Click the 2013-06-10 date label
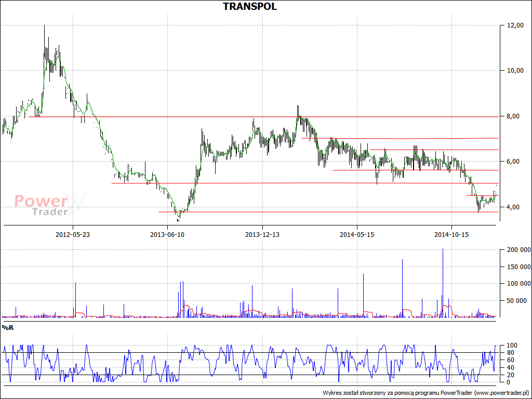 pos(167,234)
